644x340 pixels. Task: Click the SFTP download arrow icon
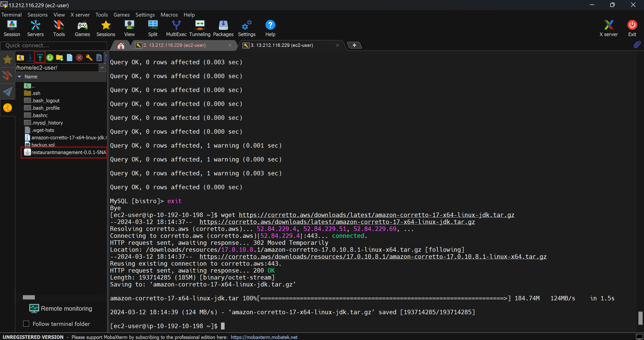tap(30, 58)
